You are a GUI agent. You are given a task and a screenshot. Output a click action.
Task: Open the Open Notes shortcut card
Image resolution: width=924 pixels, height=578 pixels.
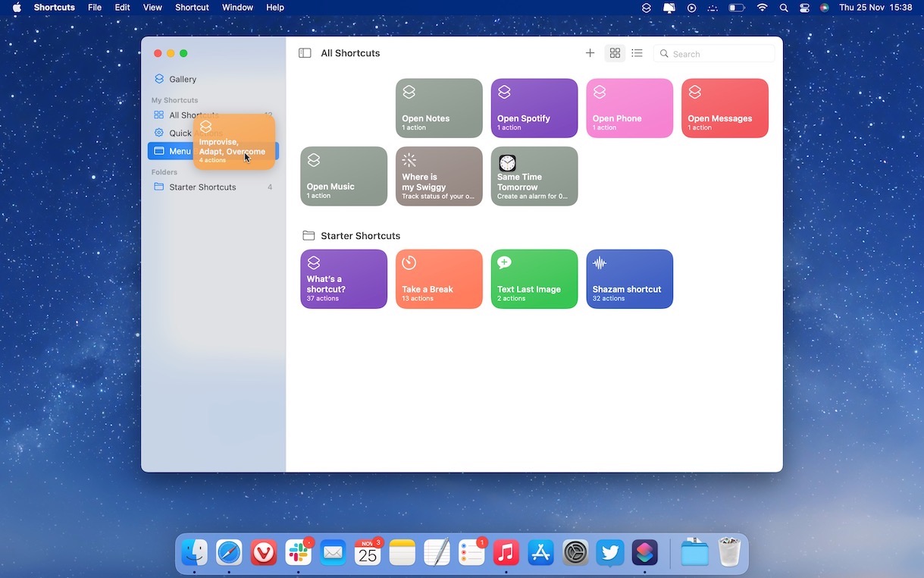(439, 108)
